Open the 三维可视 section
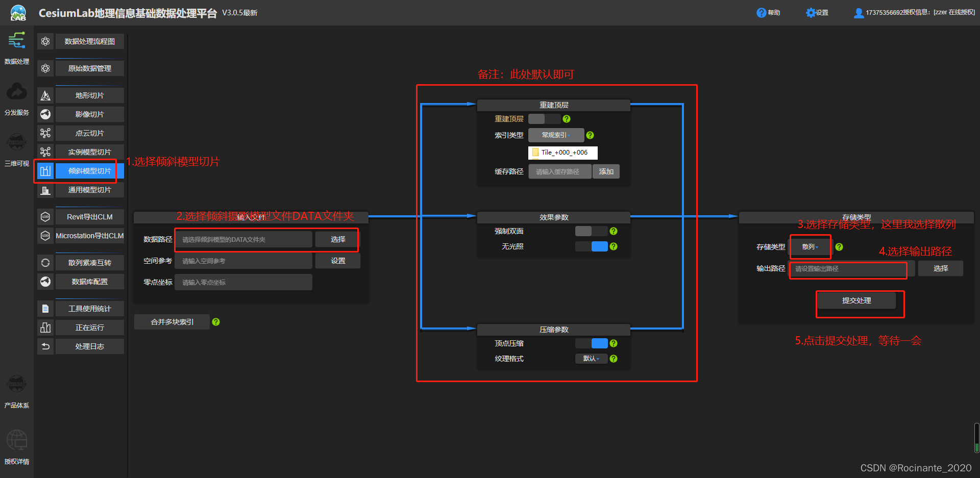980x478 pixels. 17,149
